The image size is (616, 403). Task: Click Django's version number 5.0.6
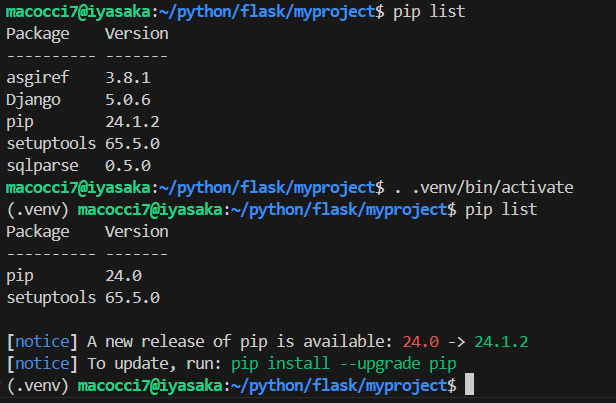point(127,99)
